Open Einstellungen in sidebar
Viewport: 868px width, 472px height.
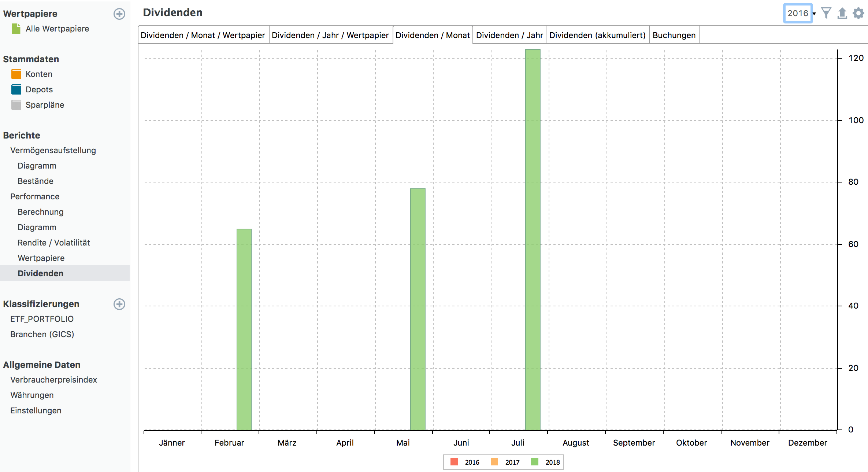36,410
